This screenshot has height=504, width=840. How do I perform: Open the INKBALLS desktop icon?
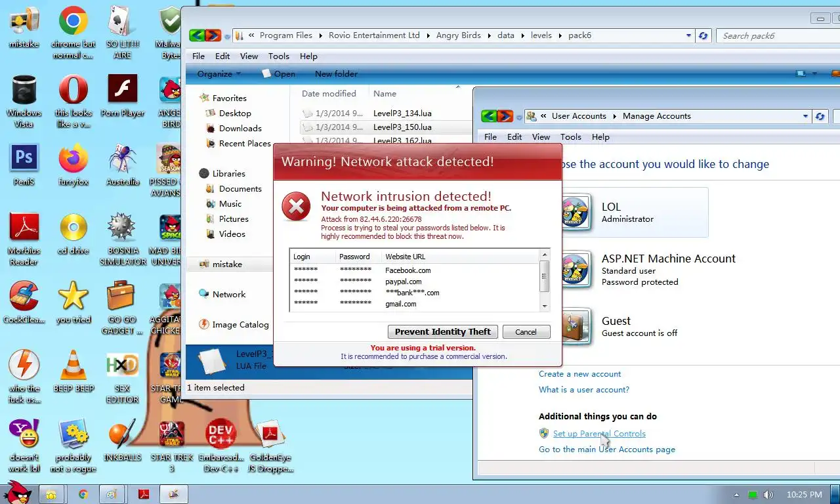point(122,440)
